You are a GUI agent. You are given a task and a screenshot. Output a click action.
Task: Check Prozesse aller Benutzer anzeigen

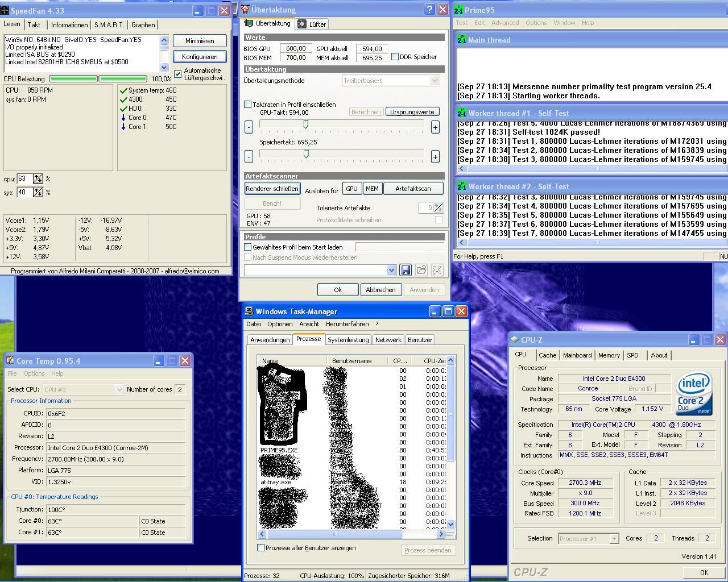260,548
